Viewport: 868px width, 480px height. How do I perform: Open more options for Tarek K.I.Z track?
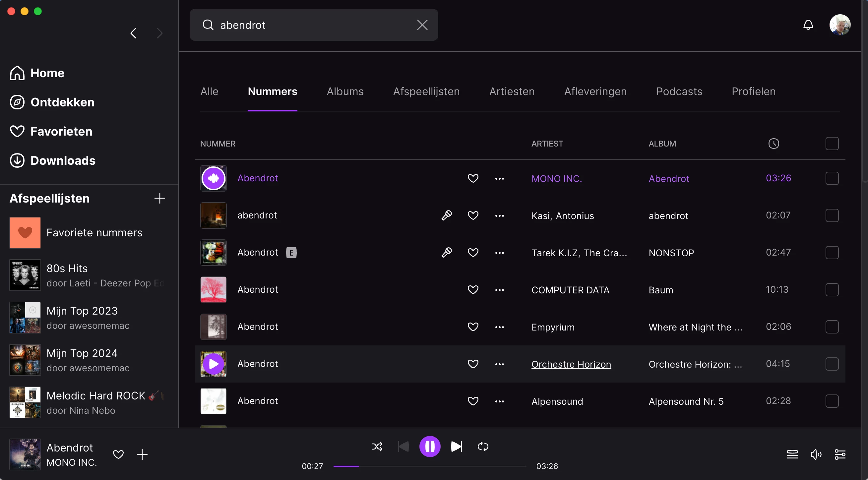pyautogui.click(x=499, y=253)
